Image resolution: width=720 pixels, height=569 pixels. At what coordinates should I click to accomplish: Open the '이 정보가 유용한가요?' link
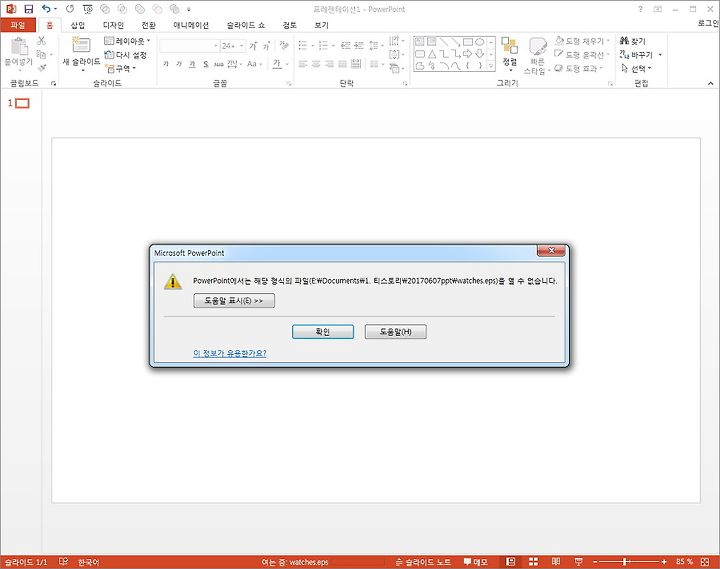230,353
